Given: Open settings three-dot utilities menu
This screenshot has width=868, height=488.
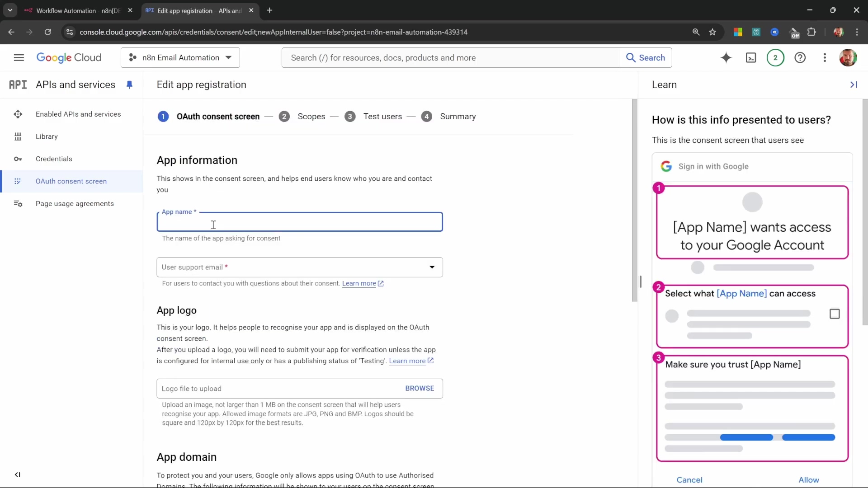Looking at the screenshot, I should click(825, 58).
